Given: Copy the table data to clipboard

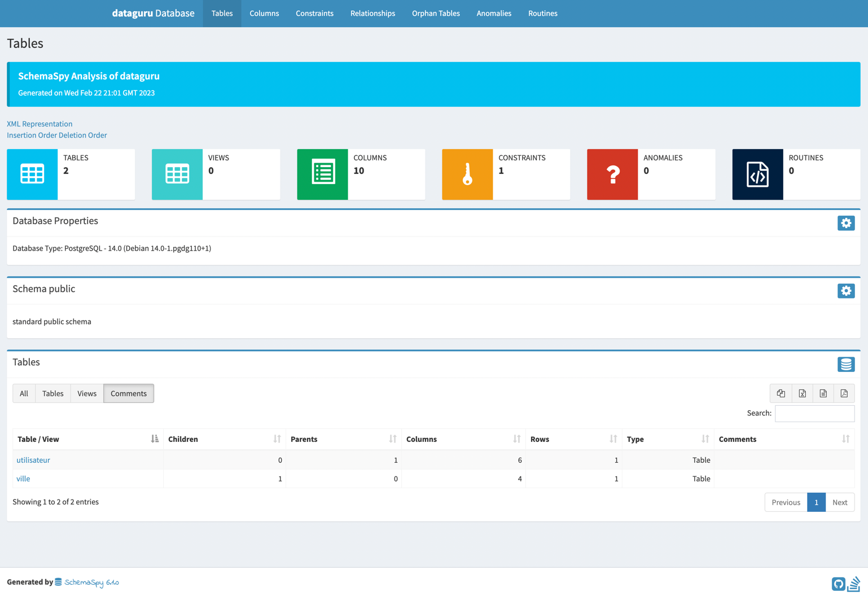Looking at the screenshot, I should click(x=781, y=393).
